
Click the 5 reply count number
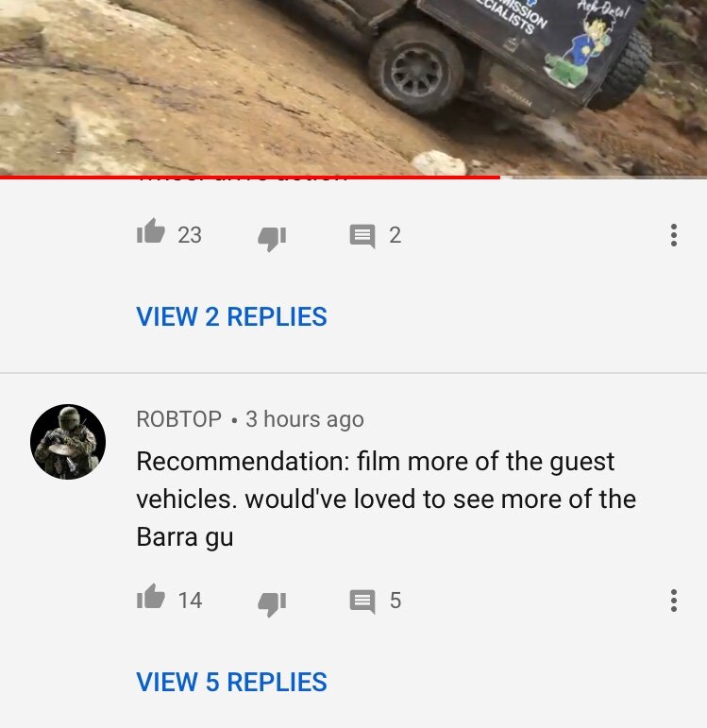point(396,601)
